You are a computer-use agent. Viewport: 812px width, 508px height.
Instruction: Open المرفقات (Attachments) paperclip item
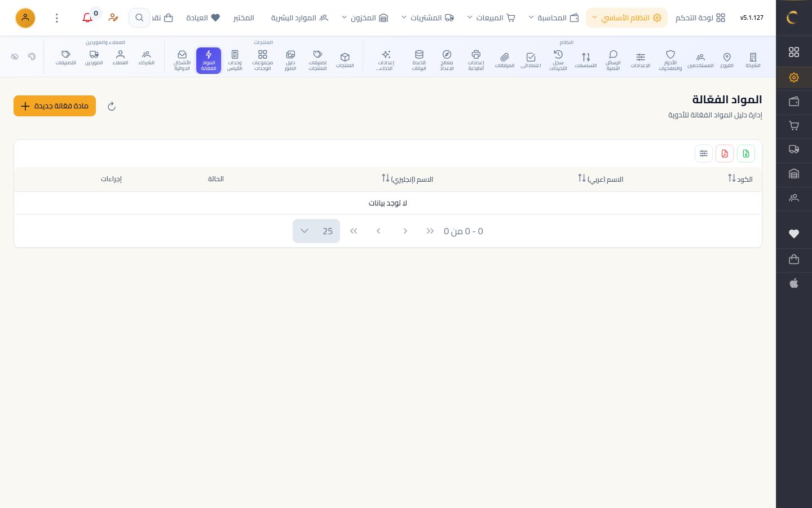click(x=505, y=60)
